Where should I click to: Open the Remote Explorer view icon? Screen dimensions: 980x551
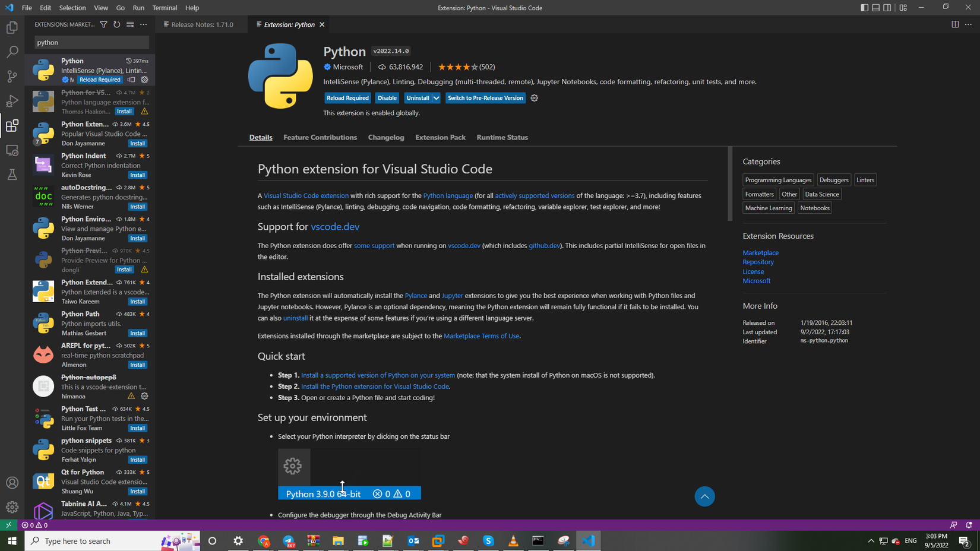point(12,150)
